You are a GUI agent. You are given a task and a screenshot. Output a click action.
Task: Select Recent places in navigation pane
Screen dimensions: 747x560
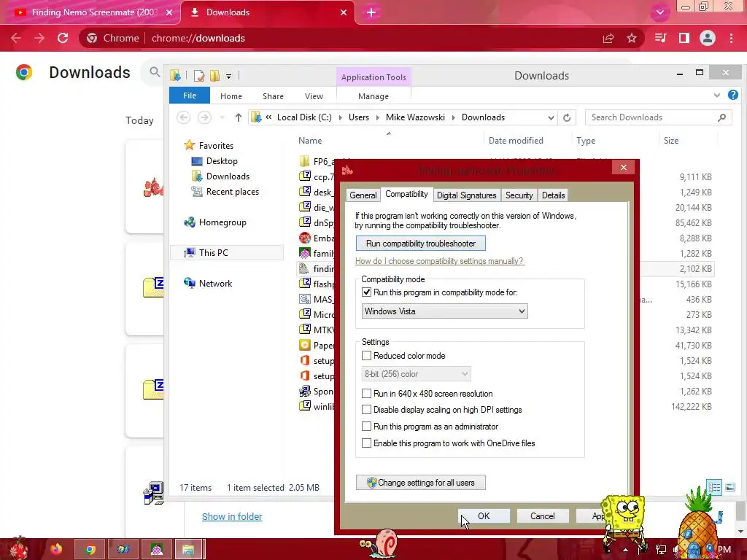tap(233, 192)
